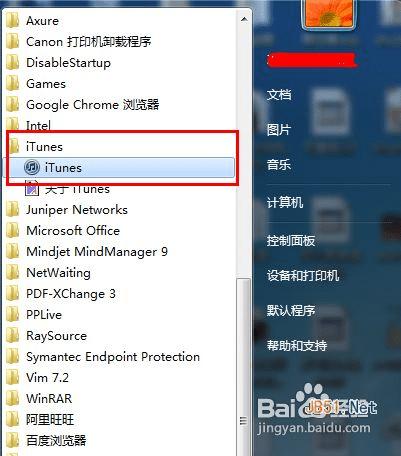Open 文档 in the right pane

point(279,95)
